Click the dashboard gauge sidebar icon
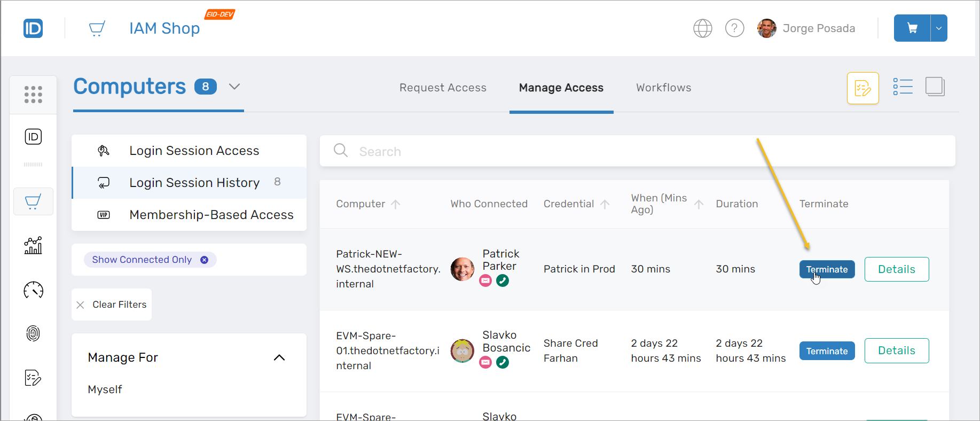 (33, 290)
